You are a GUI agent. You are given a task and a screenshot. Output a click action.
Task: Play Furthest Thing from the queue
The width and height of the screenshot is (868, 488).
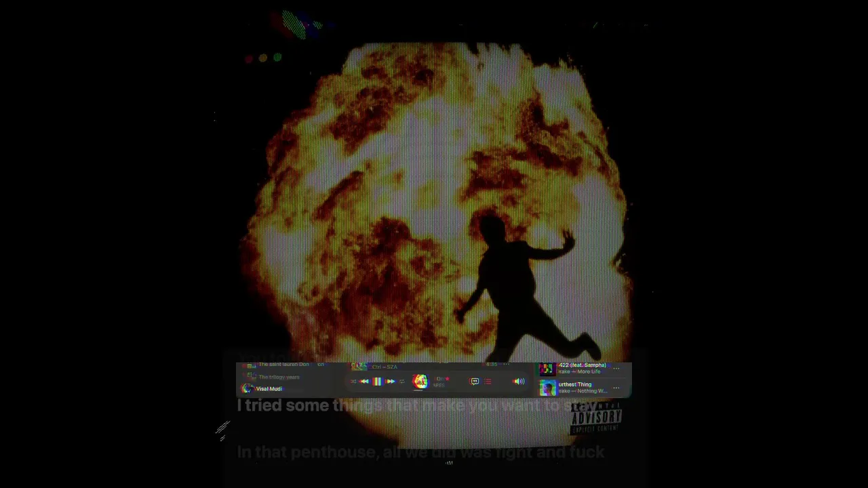585,388
